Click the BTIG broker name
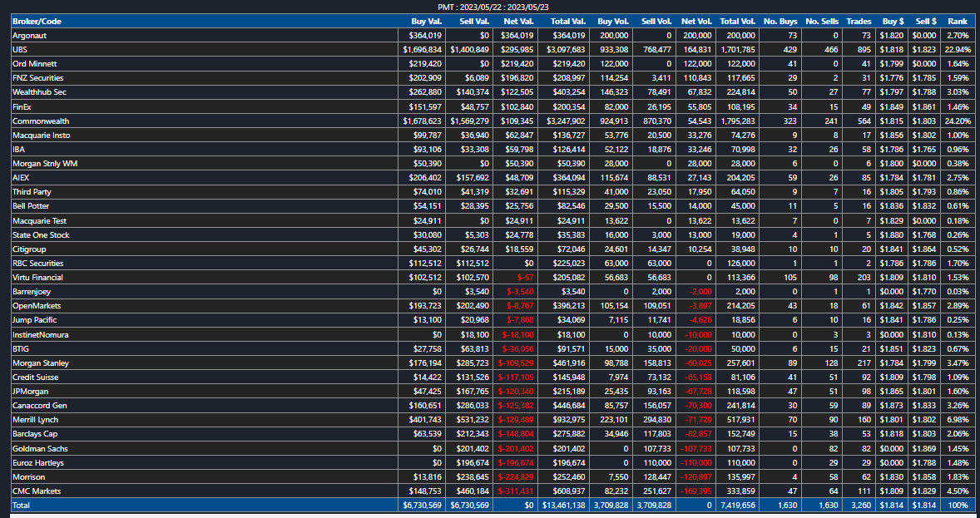 (21, 348)
